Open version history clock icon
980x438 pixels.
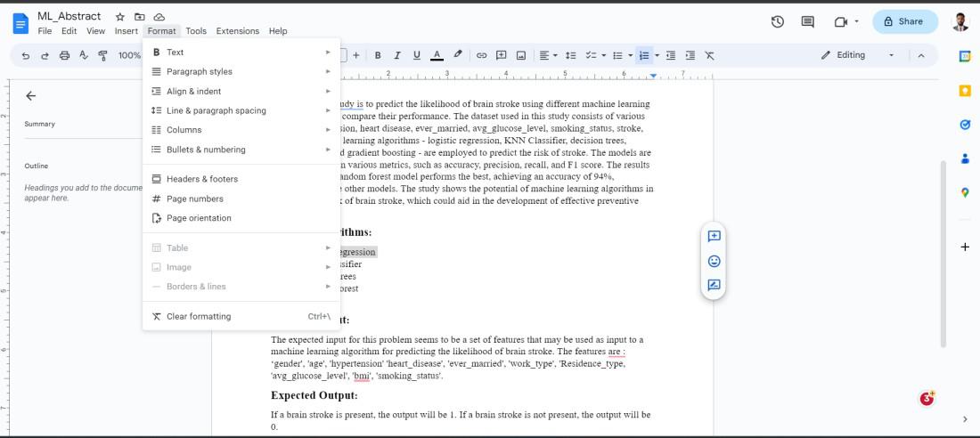click(x=777, y=22)
